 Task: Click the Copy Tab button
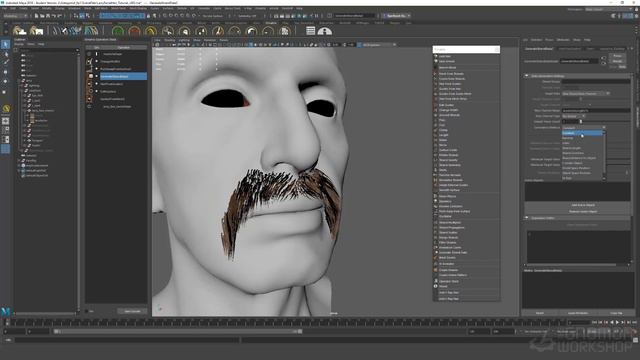(x=616, y=313)
